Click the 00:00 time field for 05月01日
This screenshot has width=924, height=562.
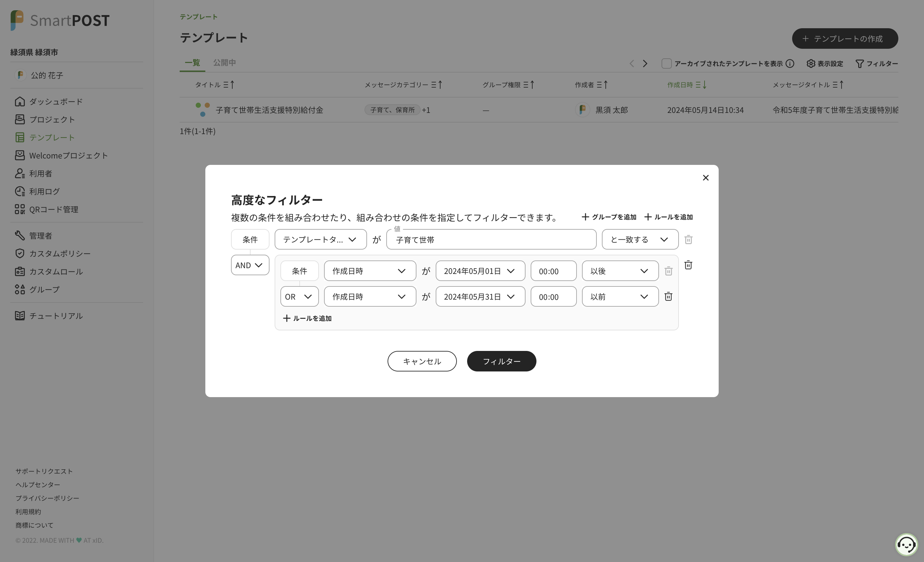pos(553,271)
